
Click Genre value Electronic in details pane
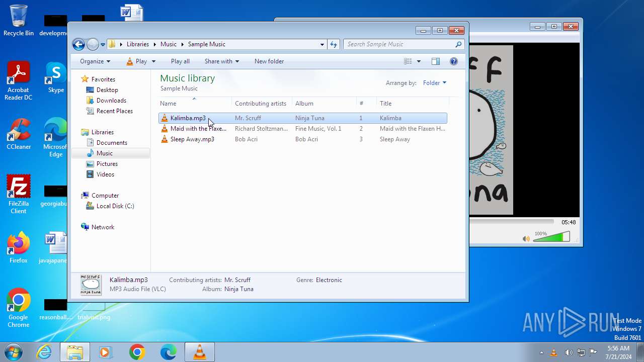pos(329,280)
